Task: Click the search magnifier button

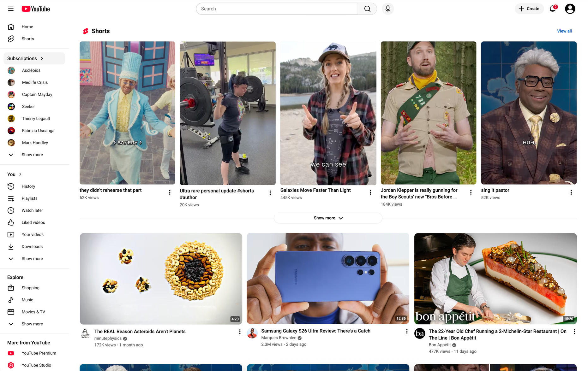Action: [x=367, y=9]
